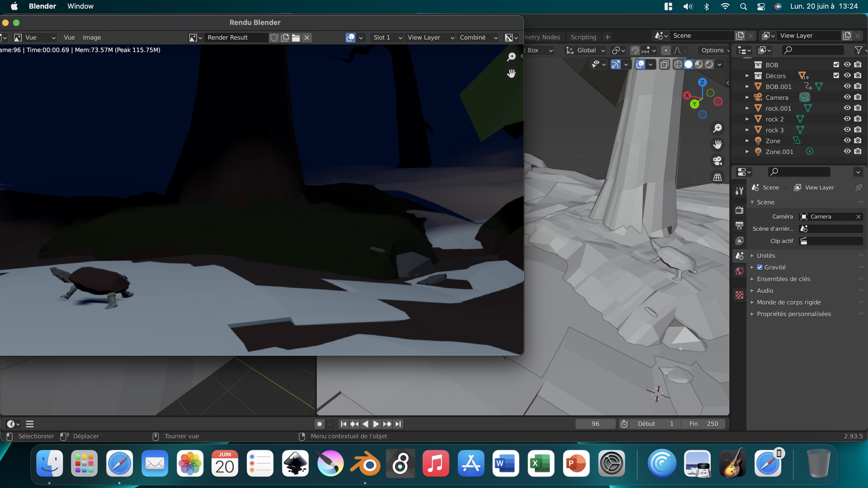Open Global transform orientation dropdown
The image size is (868, 488).
click(x=585, y=50)
